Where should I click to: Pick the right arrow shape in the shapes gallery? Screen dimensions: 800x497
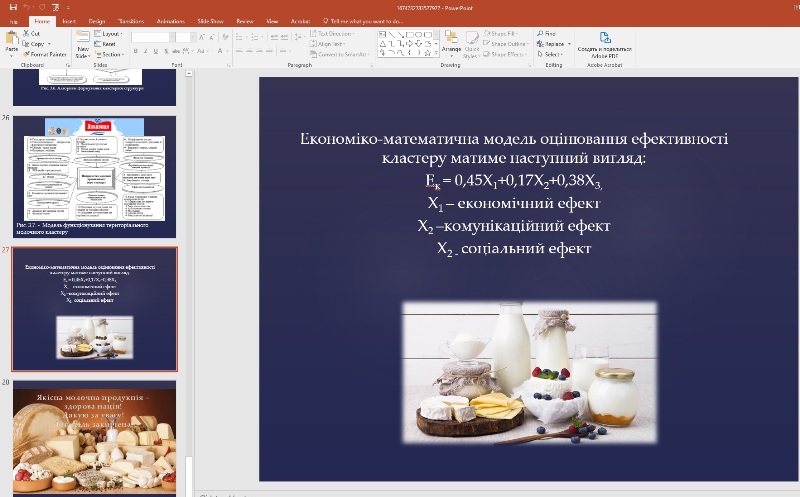click(410, 43)
